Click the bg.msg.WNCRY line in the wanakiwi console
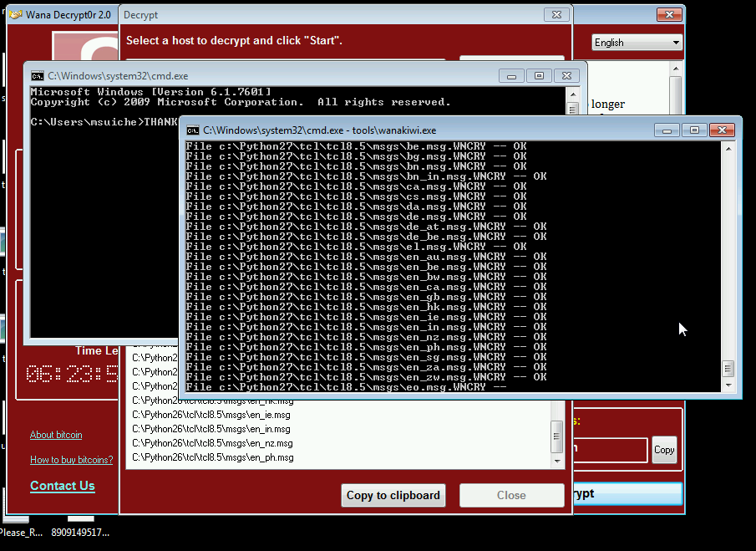The image size is (756, 551). click(357, 156)
